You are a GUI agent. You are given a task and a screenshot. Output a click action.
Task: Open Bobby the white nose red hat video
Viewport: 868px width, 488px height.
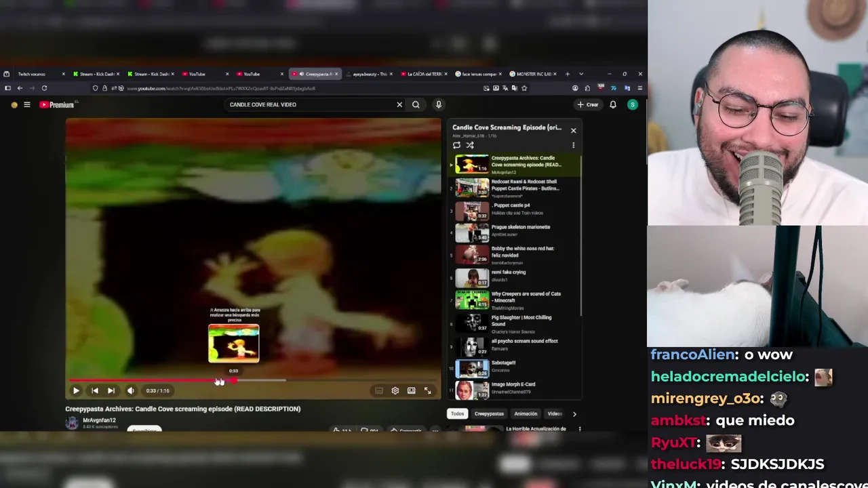click(514, 254)
